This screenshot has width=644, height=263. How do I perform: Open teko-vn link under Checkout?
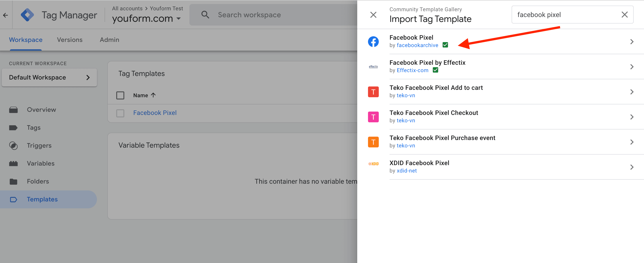pyautogui.click(x=406, y=121)
